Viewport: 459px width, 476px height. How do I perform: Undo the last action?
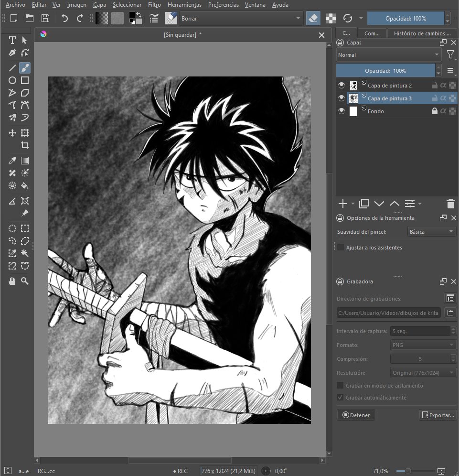[64, 19]
